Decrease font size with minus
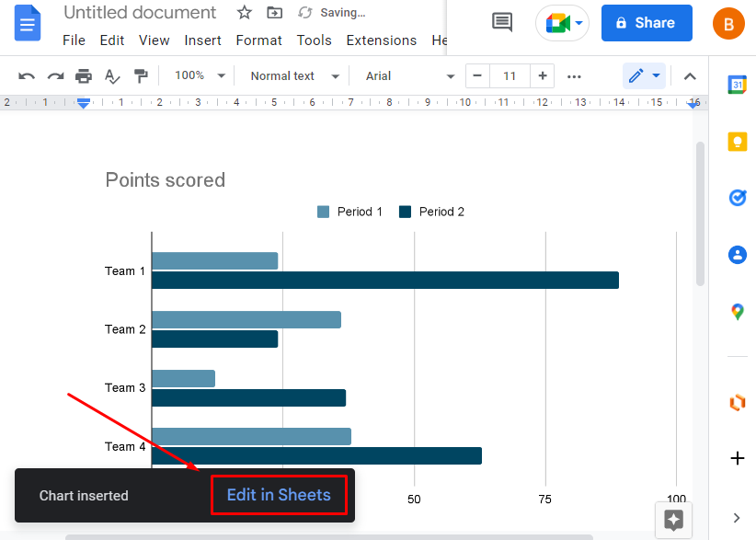 (477, 76)
